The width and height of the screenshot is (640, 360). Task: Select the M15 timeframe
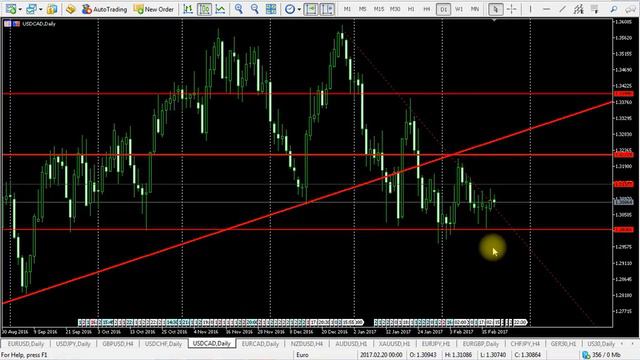click(x=379, y=9)
